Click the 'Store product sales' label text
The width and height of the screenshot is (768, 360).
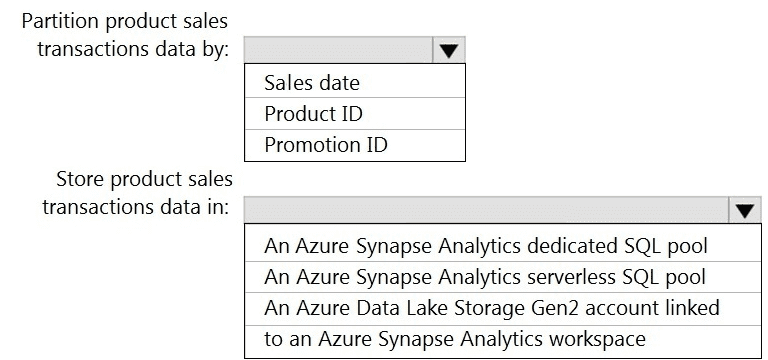pyautogui.click(x=144, y=179)
